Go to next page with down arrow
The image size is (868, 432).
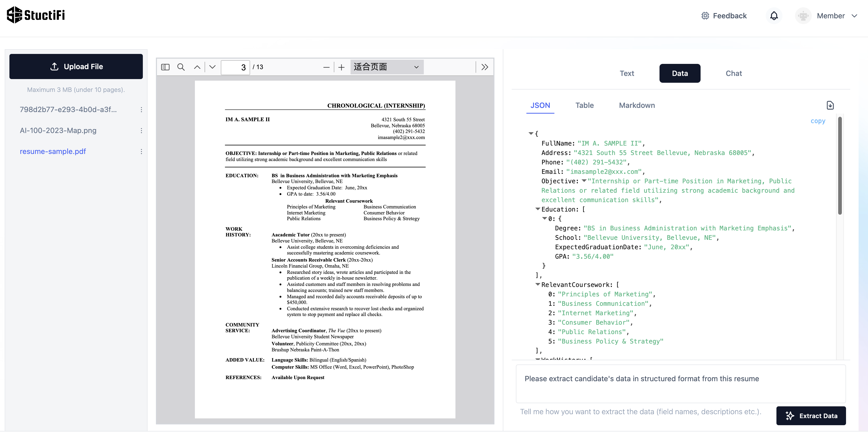212,67
